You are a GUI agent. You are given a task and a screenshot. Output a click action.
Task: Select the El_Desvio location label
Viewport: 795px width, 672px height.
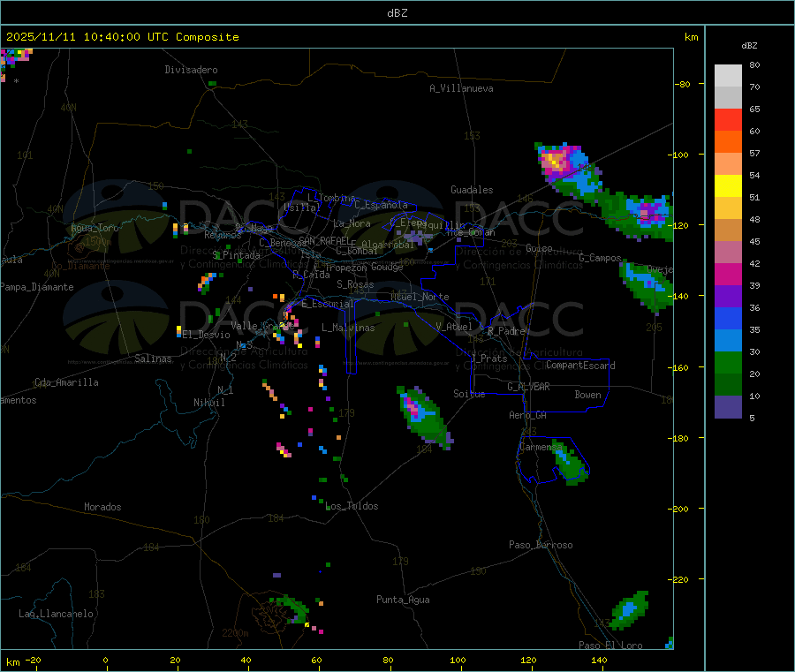tap(207, 335)
